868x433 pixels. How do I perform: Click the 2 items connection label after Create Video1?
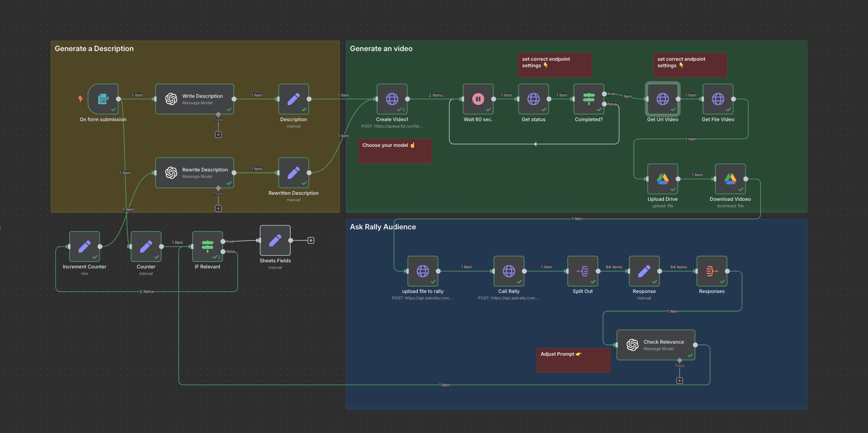(436, 95)
